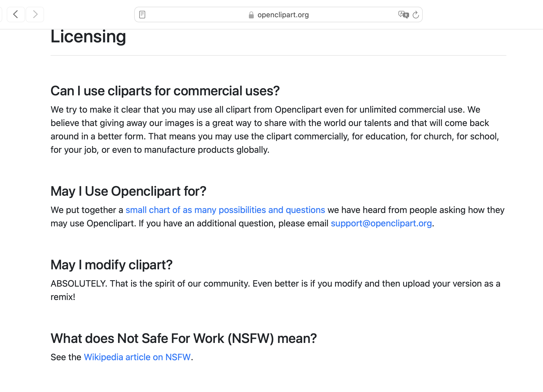Click 'See the' text before the Wikipedia link
The image size is (543, 392).
(x=66, y=357)
